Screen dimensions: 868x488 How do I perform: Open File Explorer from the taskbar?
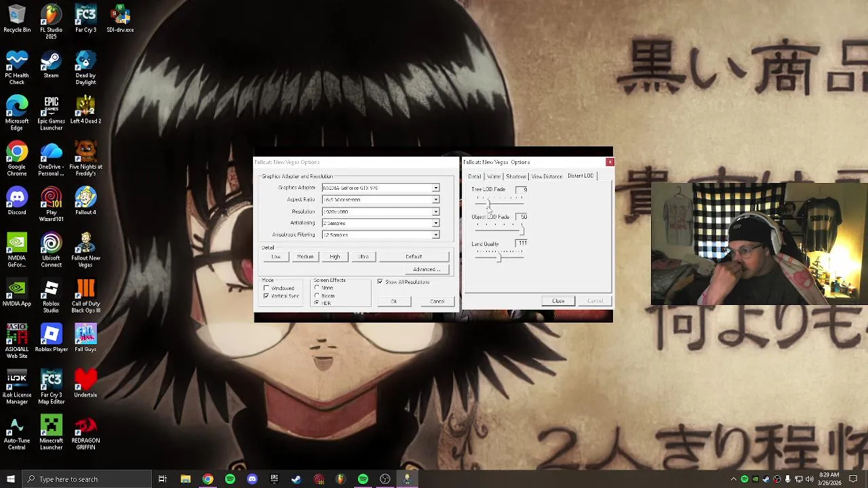[x=185, y=479]
